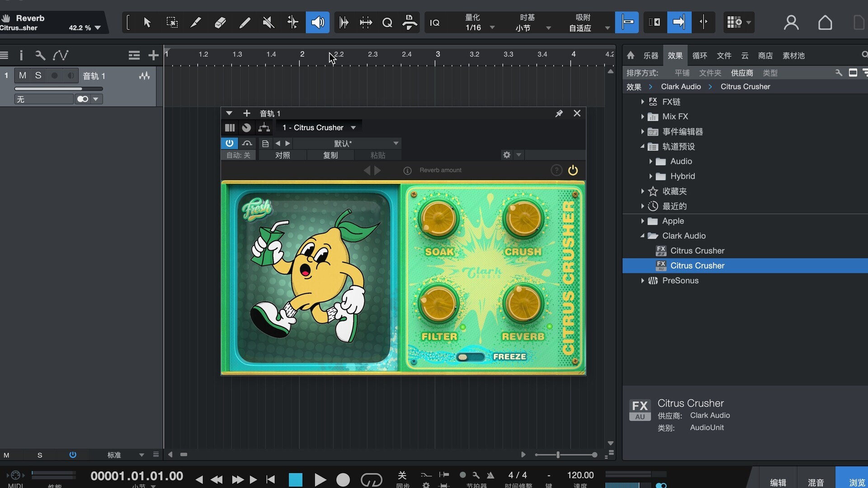The height and width of the screenshot is (488, 868).
Task: Toggle Solo on track 1
Action: pos(38,75)
